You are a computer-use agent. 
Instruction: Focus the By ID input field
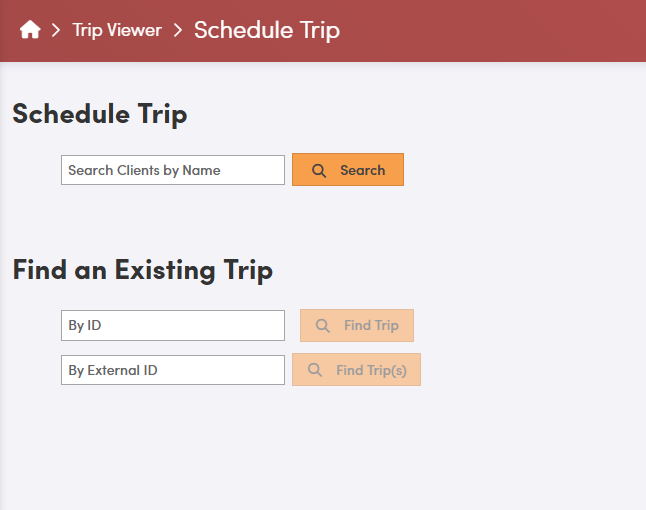(x=173, y=325)
